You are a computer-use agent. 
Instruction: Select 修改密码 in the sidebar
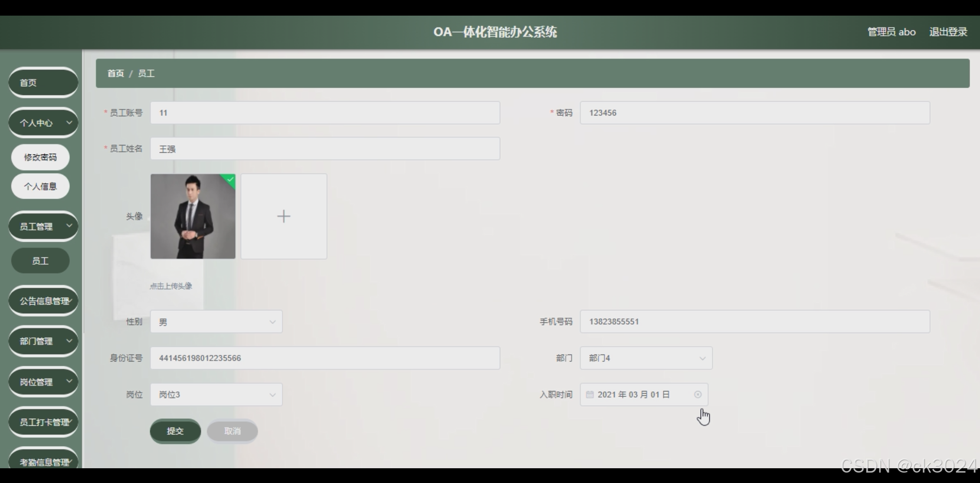pyautogui.click(x=40, y=157)
